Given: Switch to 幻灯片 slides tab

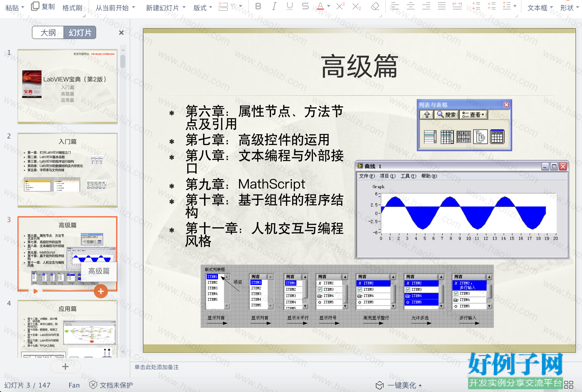Looking at the screenshot, I should click(x=80, y=33).
